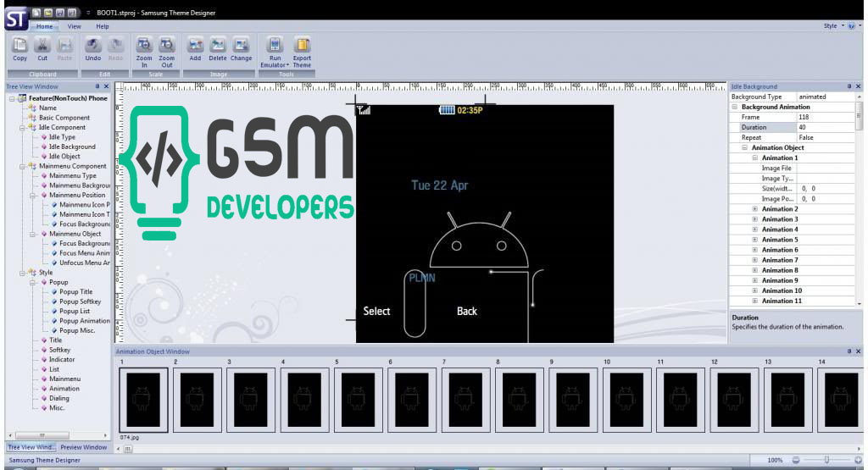
Task: Open the Help ribbon tab
Action: click(x=103, y=26)
